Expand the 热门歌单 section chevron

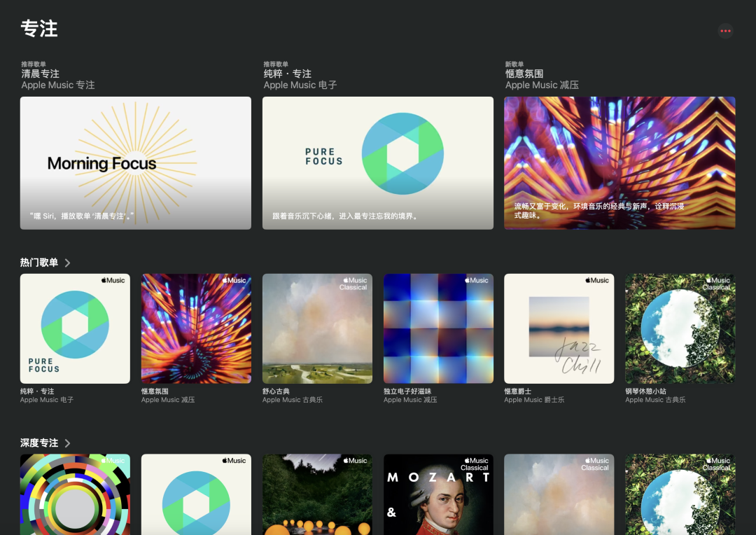click(67, 263)
